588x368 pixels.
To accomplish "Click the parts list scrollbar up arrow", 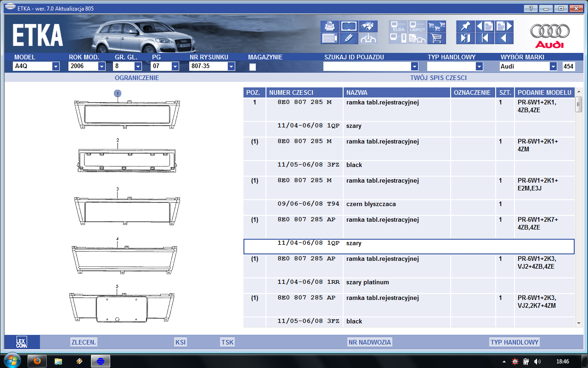I will (579, 92).
